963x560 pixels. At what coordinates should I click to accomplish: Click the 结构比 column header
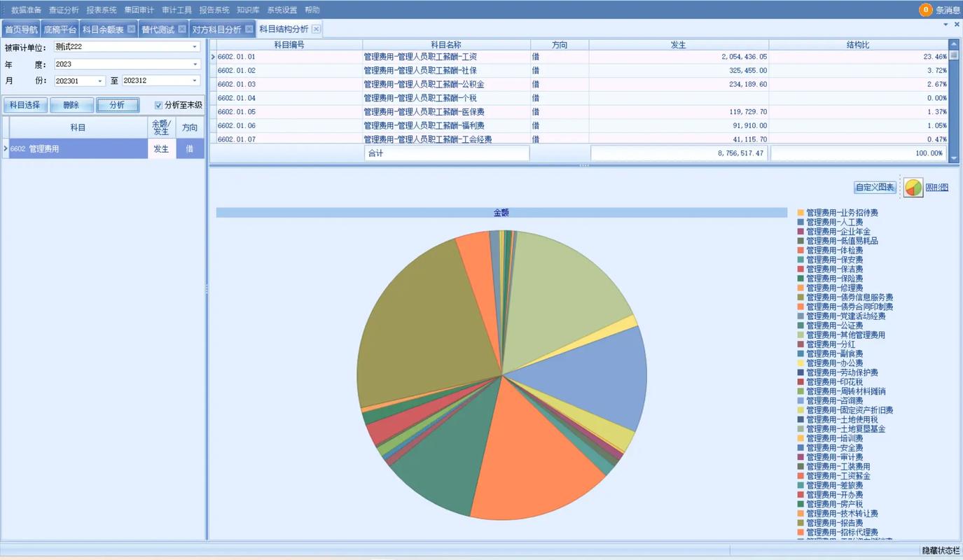click(857, 45)
